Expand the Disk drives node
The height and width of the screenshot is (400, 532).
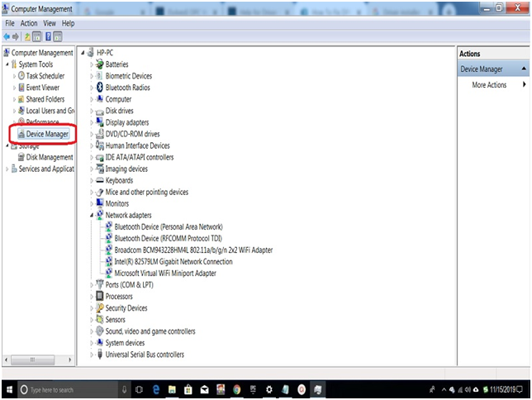(92, 111)
